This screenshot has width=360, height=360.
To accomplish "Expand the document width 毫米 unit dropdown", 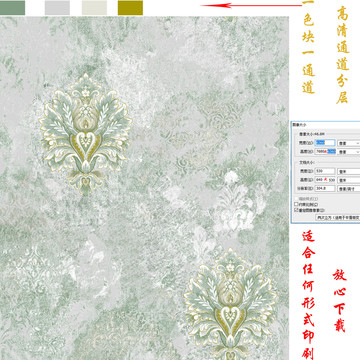I will click(349, 171).
